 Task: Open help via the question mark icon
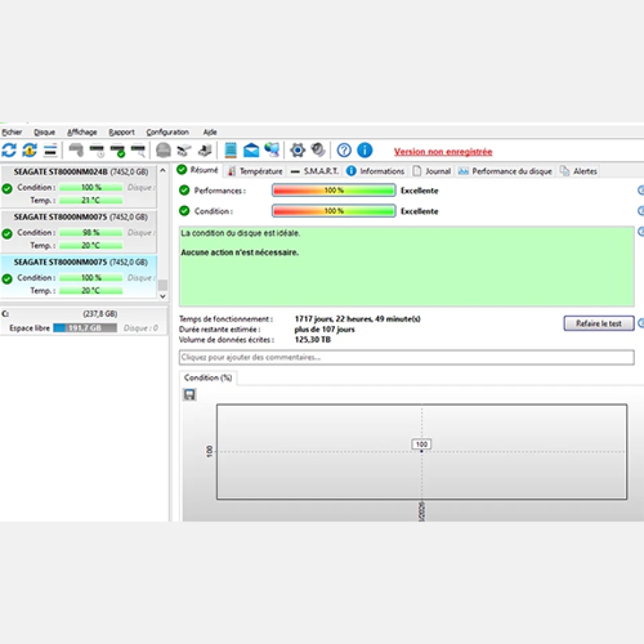point(344,150)
